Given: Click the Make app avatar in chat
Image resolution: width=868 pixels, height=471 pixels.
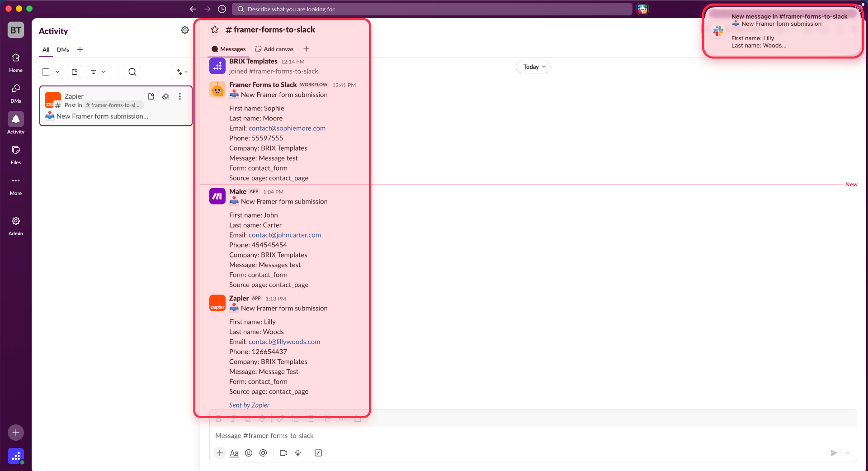Looking at the screenshot, I should tap(217, 196).
